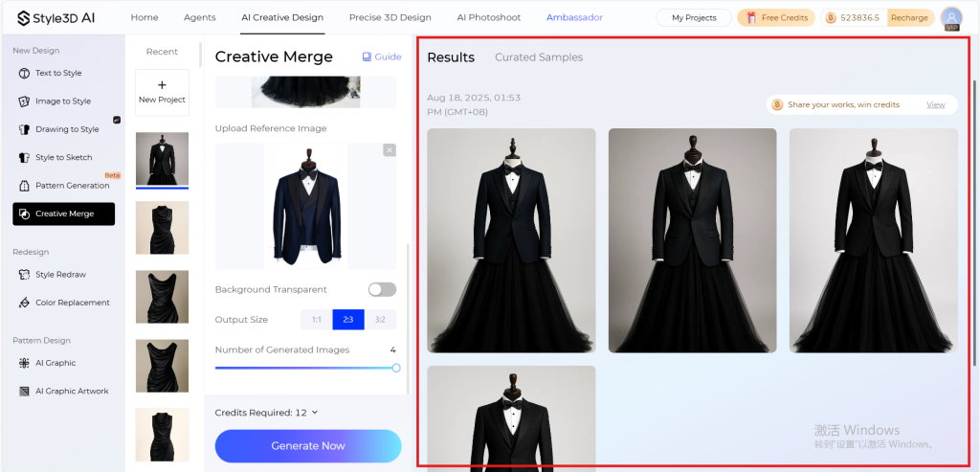Image resolution: width=980 pixels, height=472 pixels.
Task: Open the second recent project with beige background
Action: [162, 228]
